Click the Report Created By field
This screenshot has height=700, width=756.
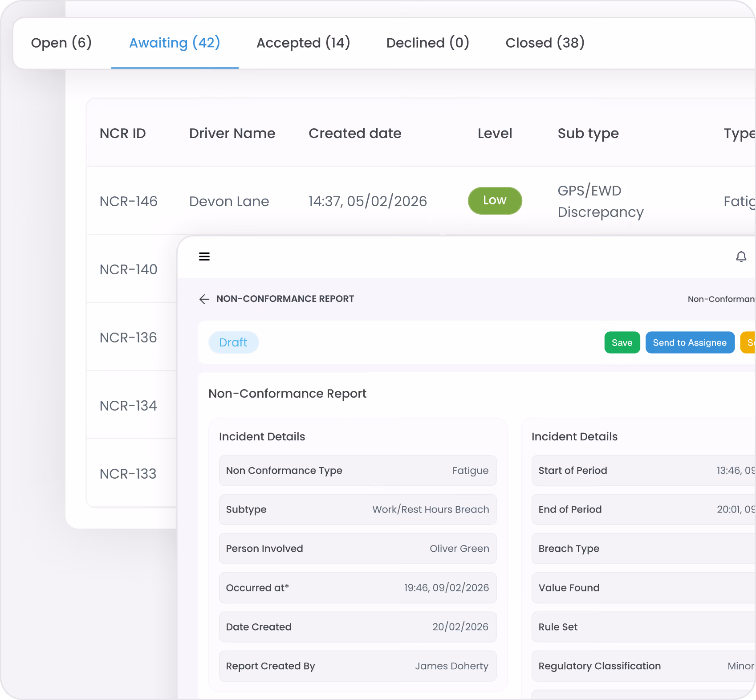(x=358, y=666)
